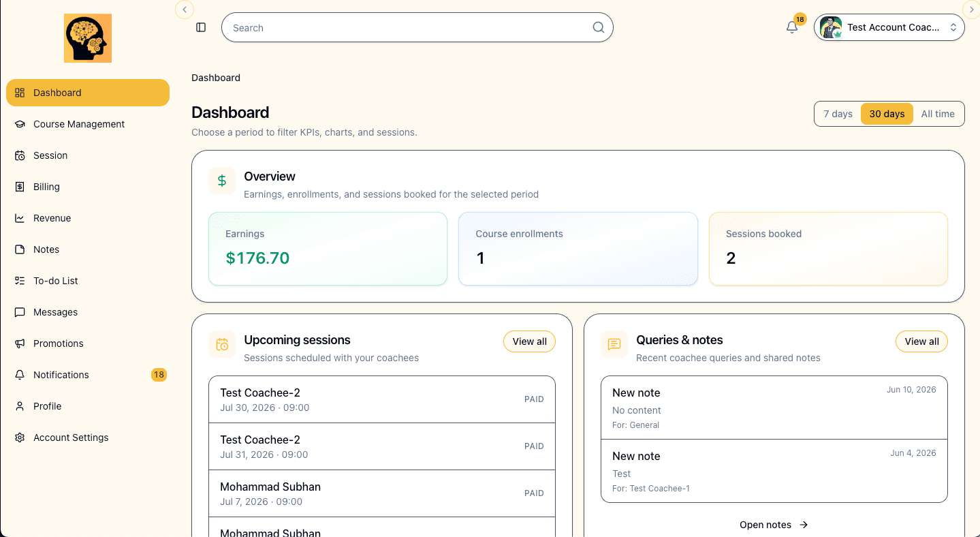Screen dimensions: 980x537
Task: Click the Dashboard grid icon in sidebar
Action: pos(20,93)
